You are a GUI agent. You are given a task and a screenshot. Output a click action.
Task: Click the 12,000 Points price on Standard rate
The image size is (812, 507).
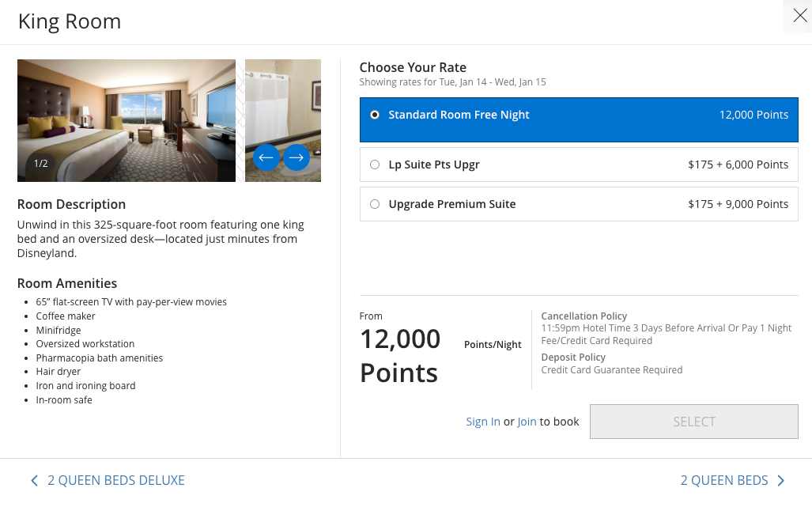(x=753, y=115)
